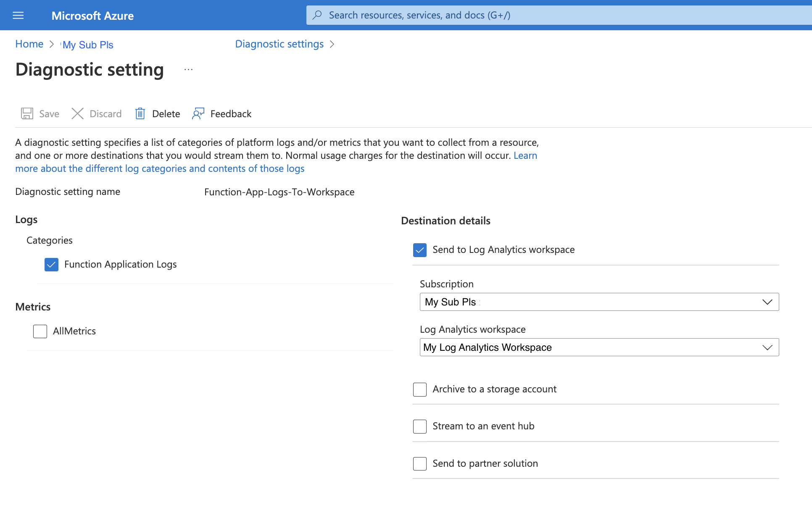Focus the Search resources, services, and docs box
This screenshot has height=531, width=812.
tap(559, 15)
